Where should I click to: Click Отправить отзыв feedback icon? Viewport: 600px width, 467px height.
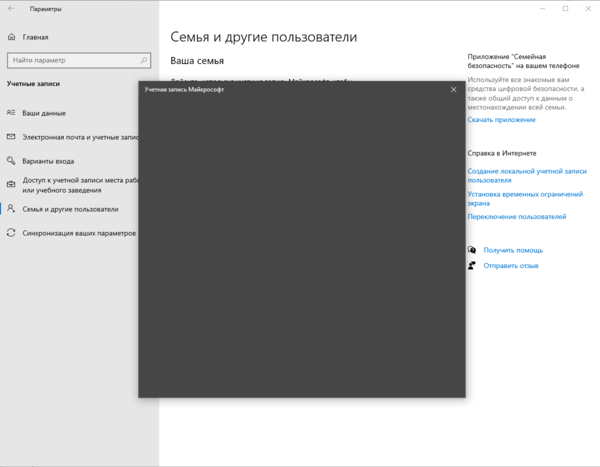(x=472, y=266)
